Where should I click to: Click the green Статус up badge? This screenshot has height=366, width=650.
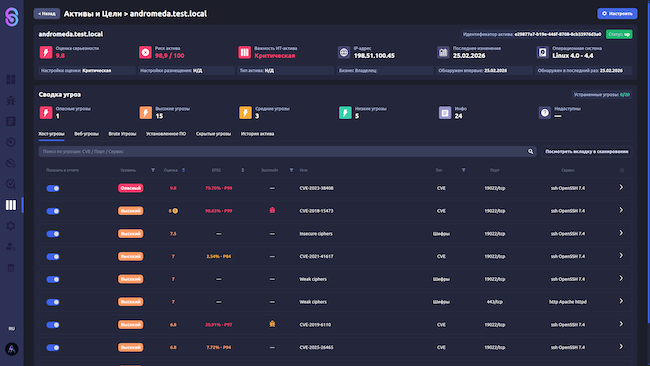tap(619, 34)
